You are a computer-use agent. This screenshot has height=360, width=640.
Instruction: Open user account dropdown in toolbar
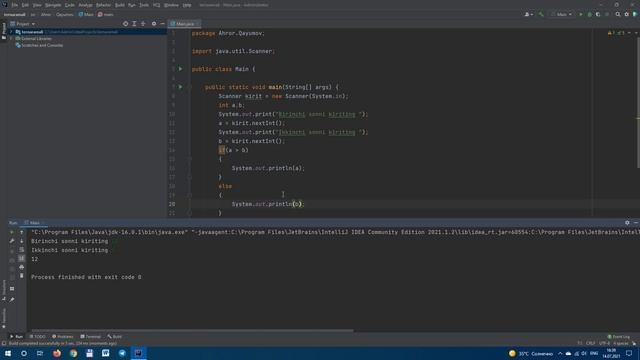pyautogui.click(x=529, y=14)
